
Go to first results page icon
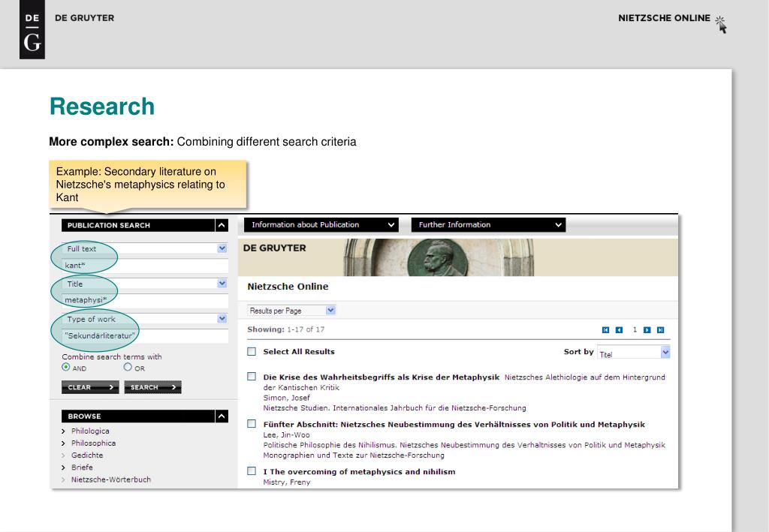[606, 330]
